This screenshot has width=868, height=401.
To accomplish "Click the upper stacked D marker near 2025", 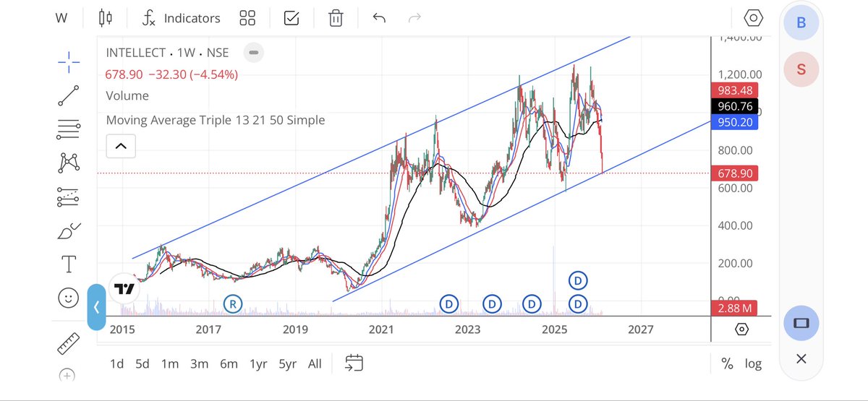I will click(x=578, y=280).
